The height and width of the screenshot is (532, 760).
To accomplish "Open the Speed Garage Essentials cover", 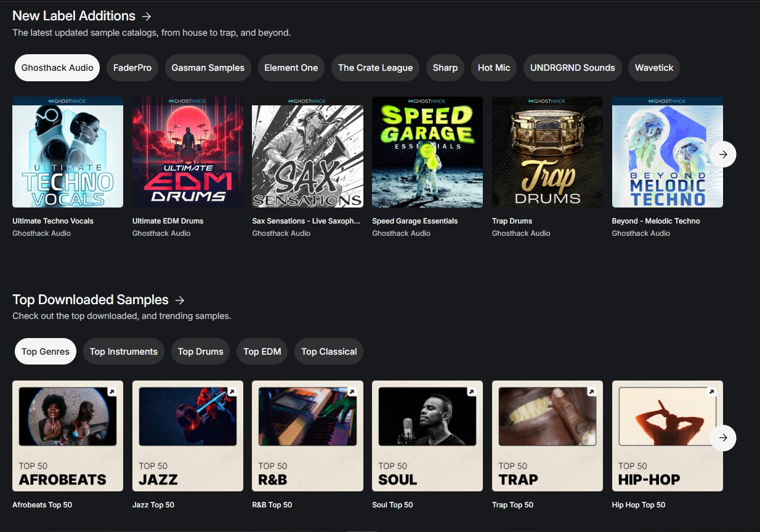I will [427, 152].
